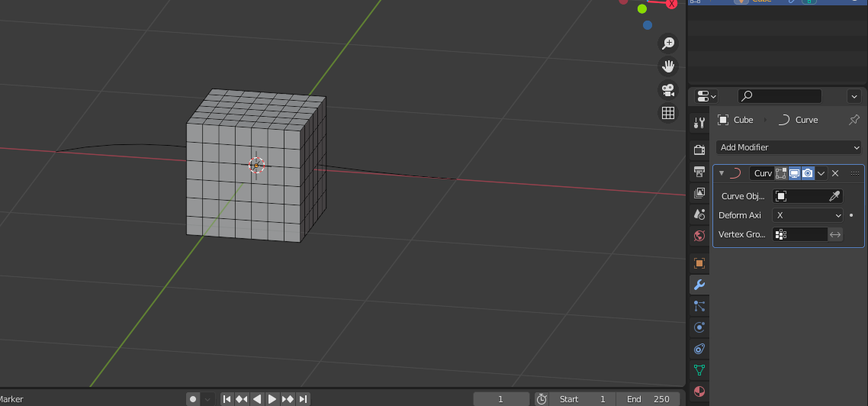Open the properties options dropdown arrow
The width and height of the screenshot is (868, 406).
[x=854, y=96]
